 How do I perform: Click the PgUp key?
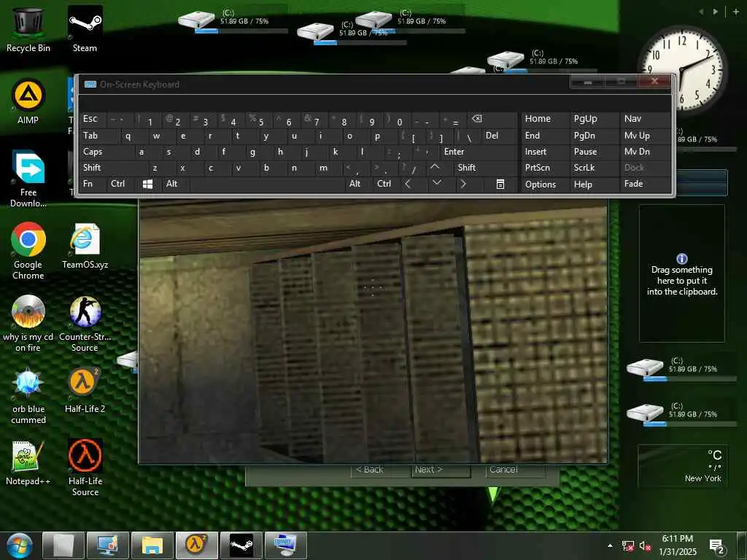click(594, 119)
